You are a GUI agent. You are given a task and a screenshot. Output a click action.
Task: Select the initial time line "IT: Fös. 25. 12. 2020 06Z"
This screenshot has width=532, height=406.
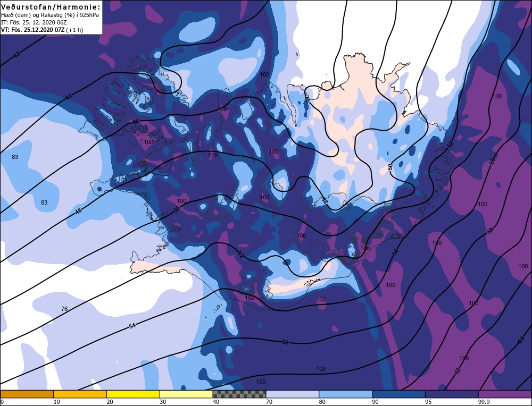(34, 22)
